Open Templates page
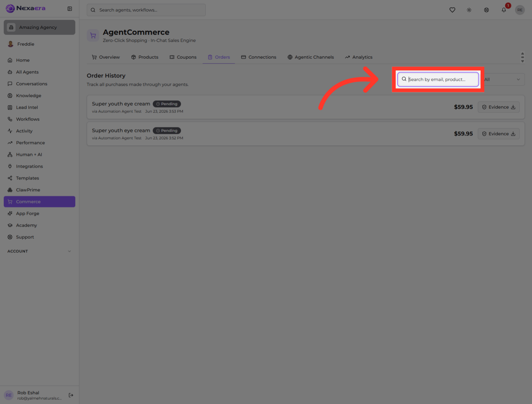532x404 pixels. 39,178
